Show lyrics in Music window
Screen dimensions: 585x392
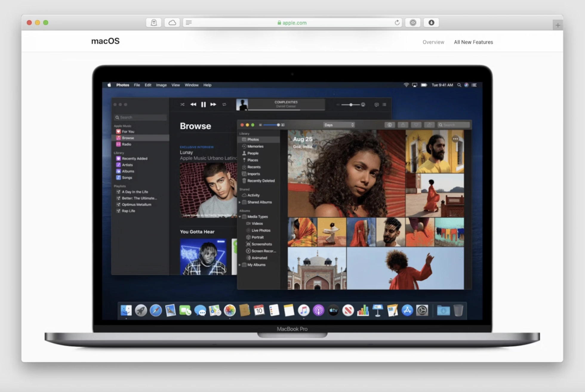point(376,105)
